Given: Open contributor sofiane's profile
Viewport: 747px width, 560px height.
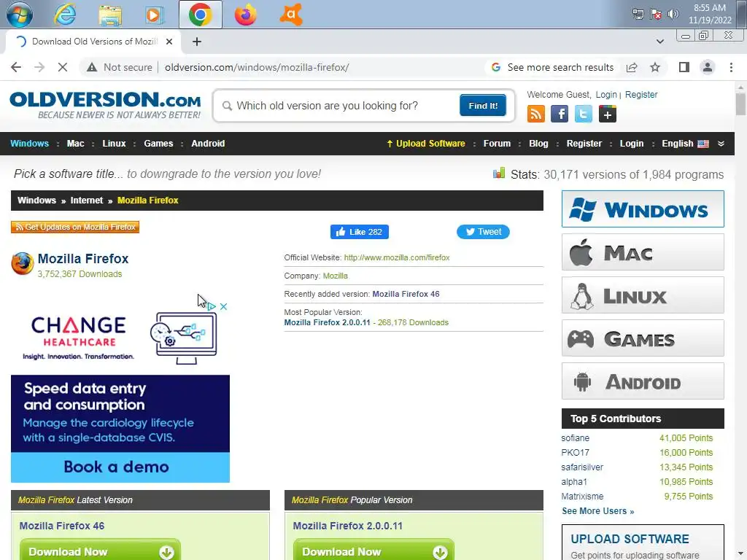Looking at the screenshot, I should (575, 438).
